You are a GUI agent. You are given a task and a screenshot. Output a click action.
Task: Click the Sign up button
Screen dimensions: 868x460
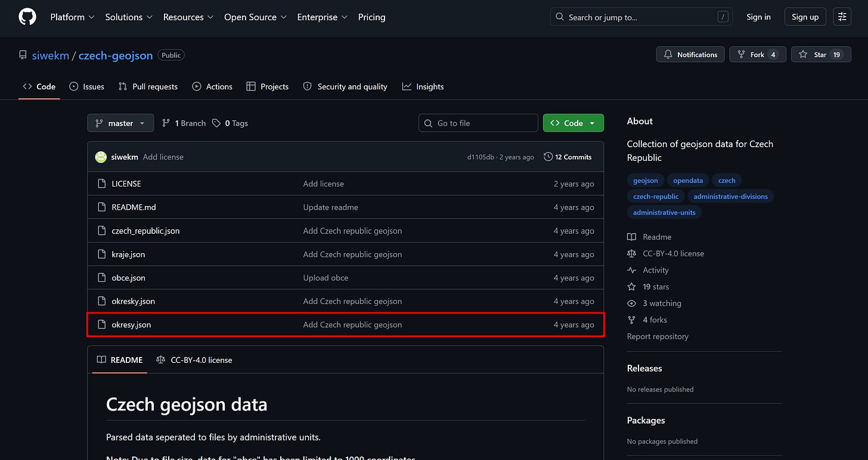(805, 17)
